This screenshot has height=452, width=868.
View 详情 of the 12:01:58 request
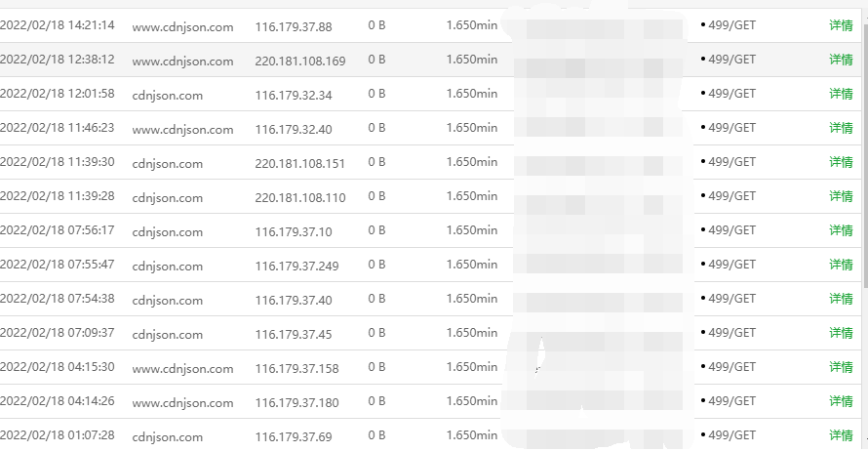coord(841,95)
